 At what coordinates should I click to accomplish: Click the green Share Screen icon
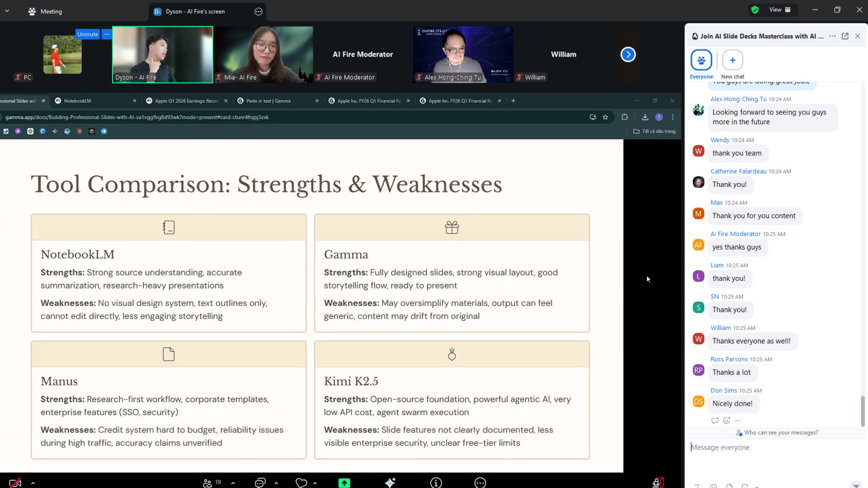pyautogui.click(x=344, y=483)
